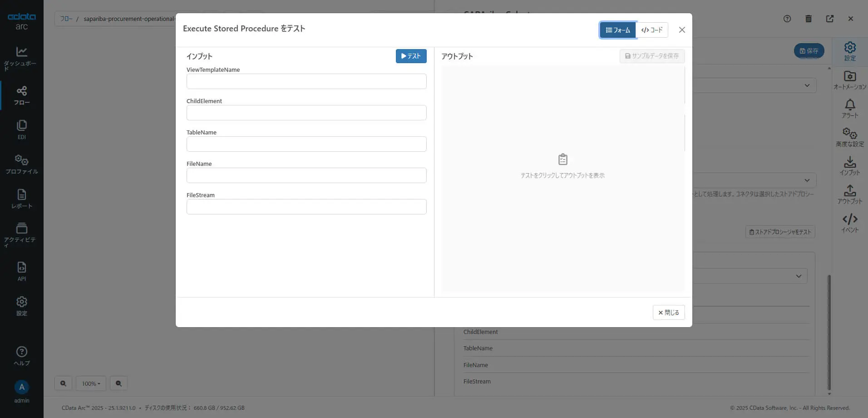The height and width of the screenshot is (418, 868).
Task: Open the EDI documents icon
Action: (x=21, y=125)
